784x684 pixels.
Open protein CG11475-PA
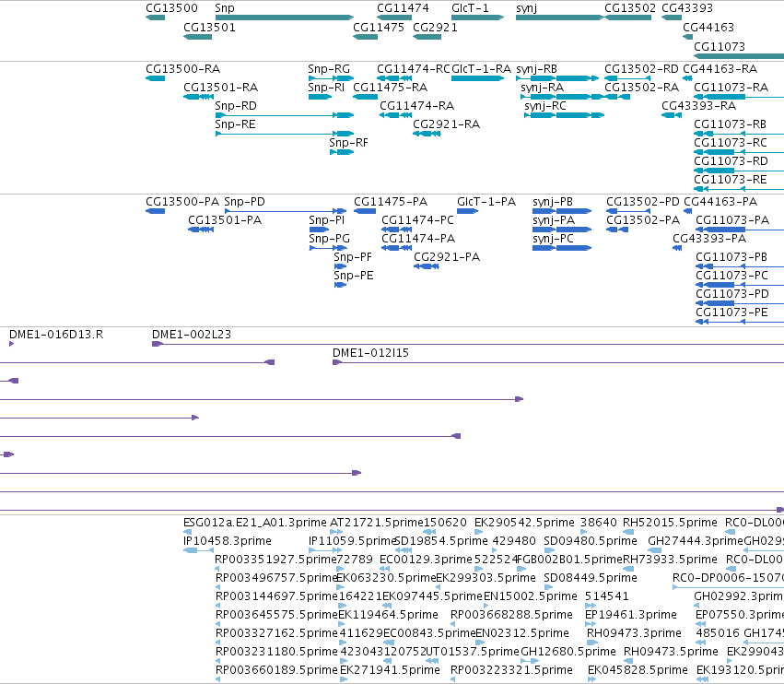[391, 202]
